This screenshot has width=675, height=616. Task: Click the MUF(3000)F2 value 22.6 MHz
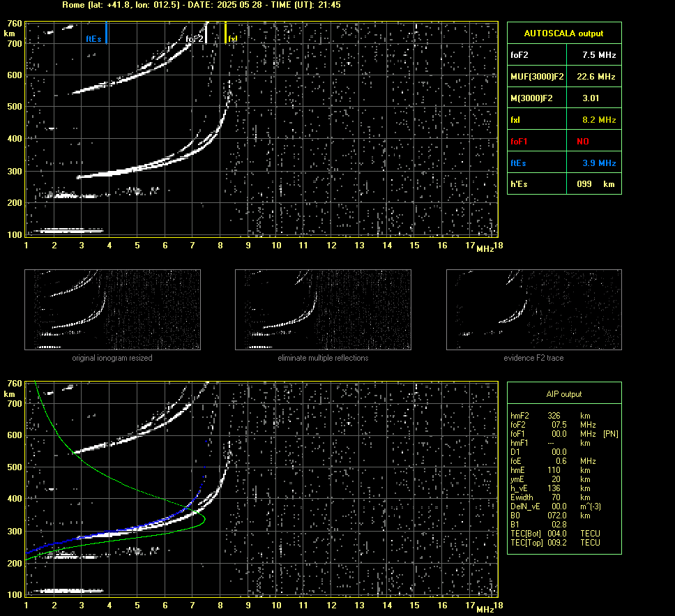(596, 77)
